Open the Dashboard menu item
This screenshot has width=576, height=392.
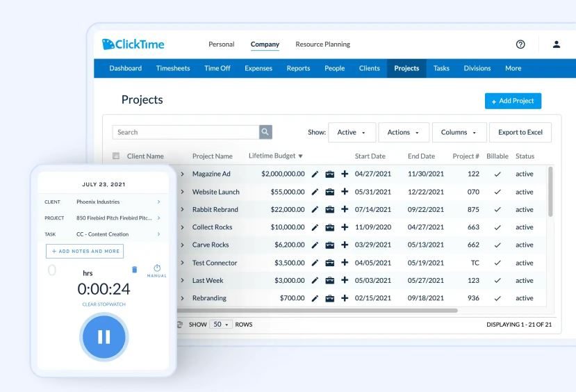click(125, 68)
